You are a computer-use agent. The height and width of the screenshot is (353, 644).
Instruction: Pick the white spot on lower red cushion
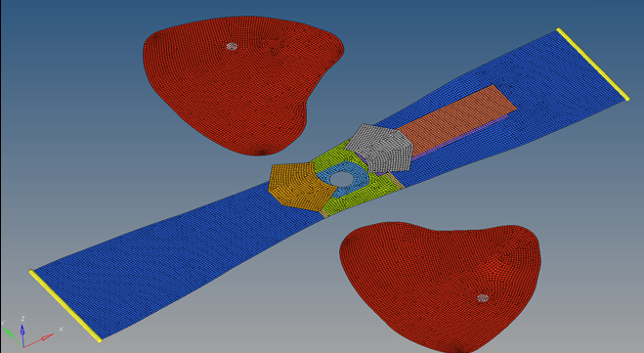(x=483, y=298)
